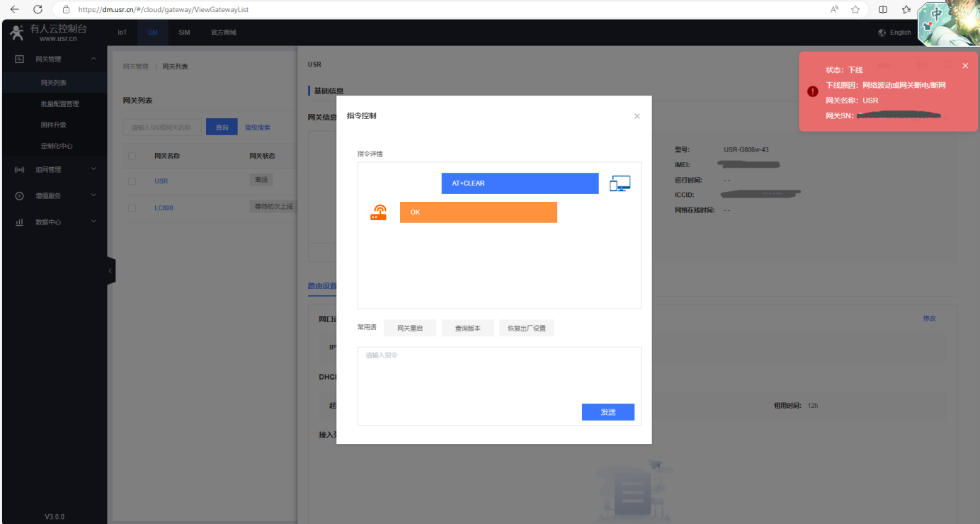
Task: Click the 发送 send button
Action: tap(608, 412)
